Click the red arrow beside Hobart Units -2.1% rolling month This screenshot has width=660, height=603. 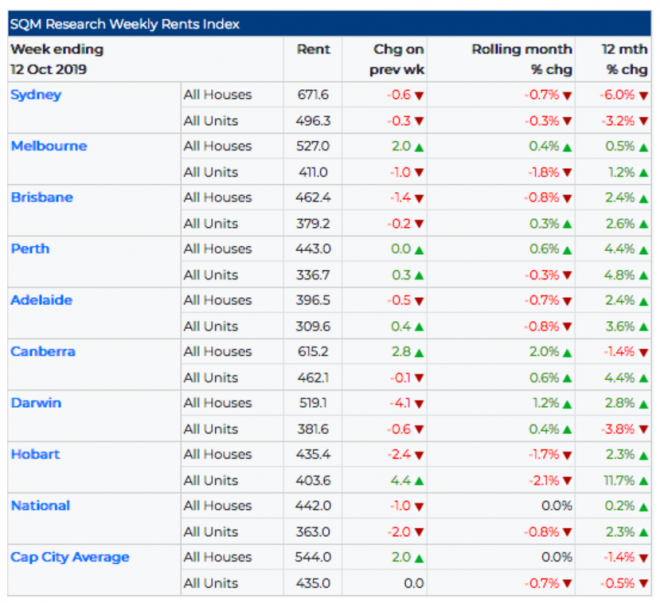(x=567, y=481)
